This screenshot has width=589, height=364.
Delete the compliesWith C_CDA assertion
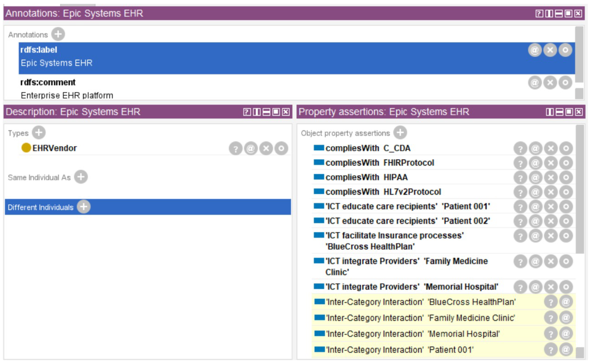tap(550, 148)
